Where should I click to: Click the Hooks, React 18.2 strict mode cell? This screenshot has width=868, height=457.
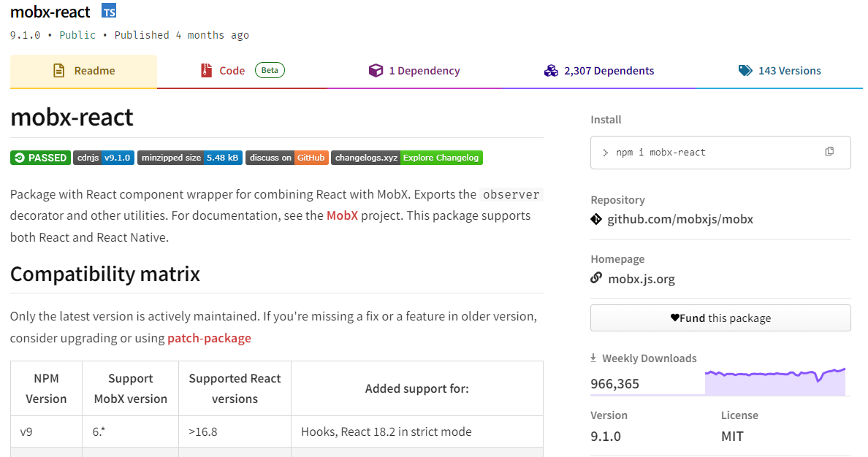click(417, 431)
